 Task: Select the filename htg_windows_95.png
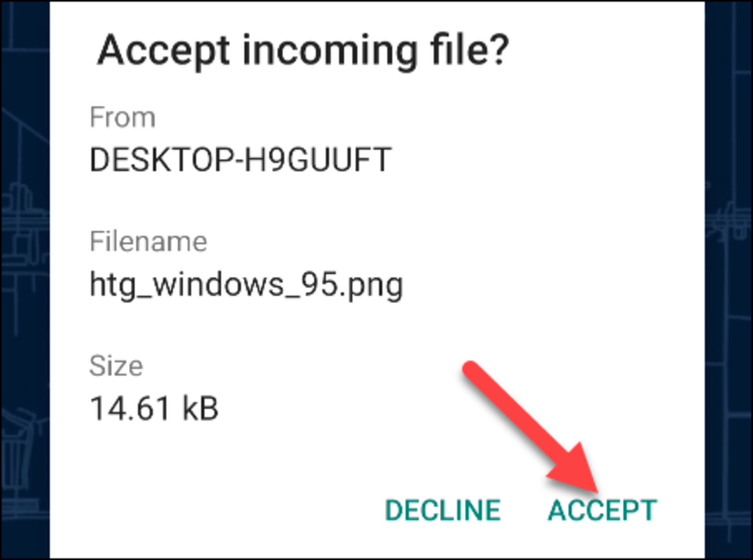point(246,285)
